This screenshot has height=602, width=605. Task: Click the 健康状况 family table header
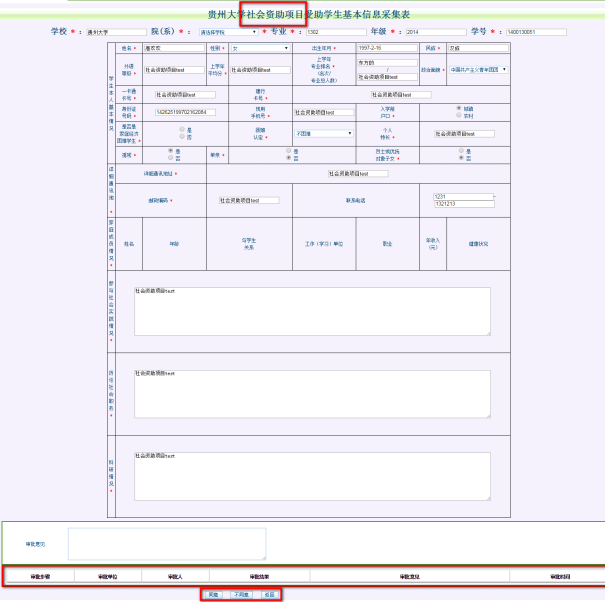click(x=478, y=244)
